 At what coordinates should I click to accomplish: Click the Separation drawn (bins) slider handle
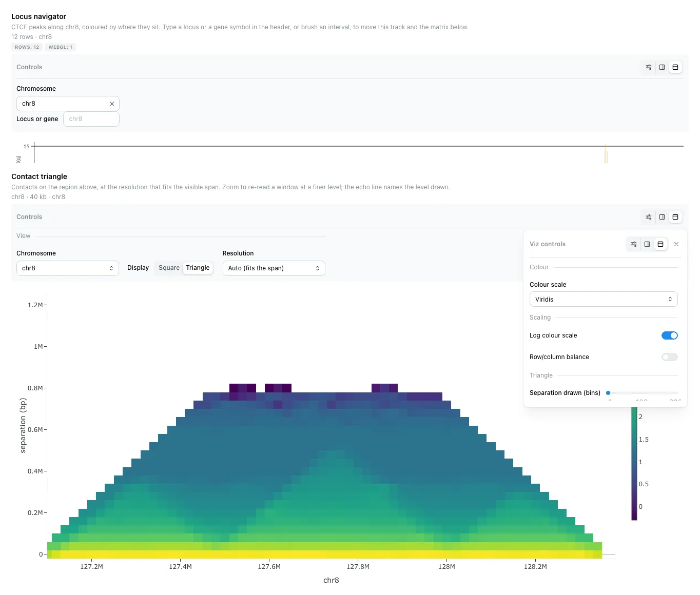(608, 393)
